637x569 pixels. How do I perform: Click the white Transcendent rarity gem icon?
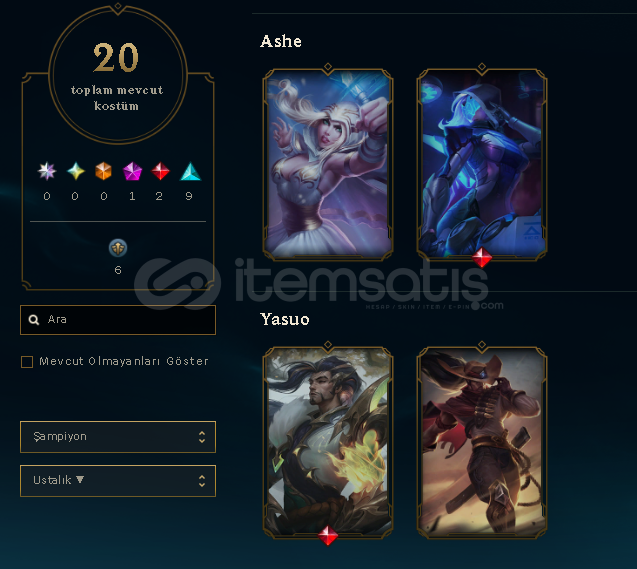(x=47, y=171)
